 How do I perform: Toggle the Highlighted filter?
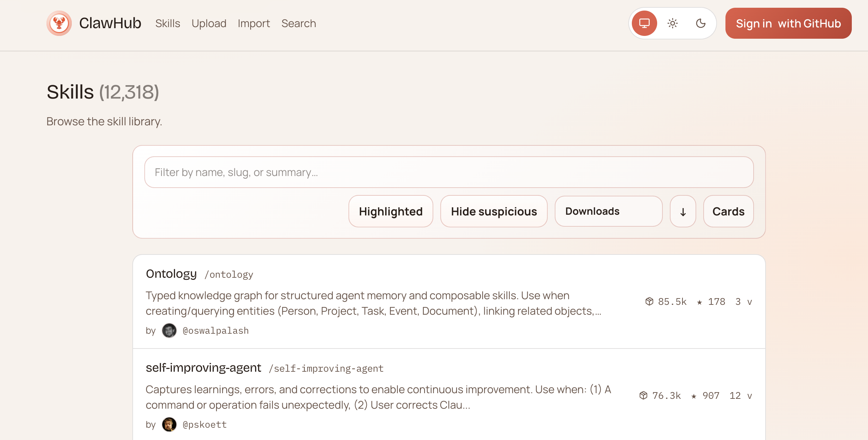(x=391, y=212)
